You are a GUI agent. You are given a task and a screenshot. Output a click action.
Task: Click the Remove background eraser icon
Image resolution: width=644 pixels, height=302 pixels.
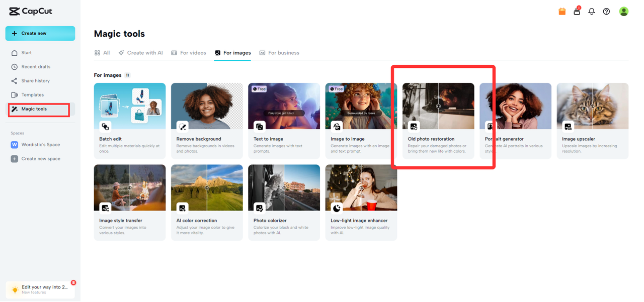click(x=182, y=126)
